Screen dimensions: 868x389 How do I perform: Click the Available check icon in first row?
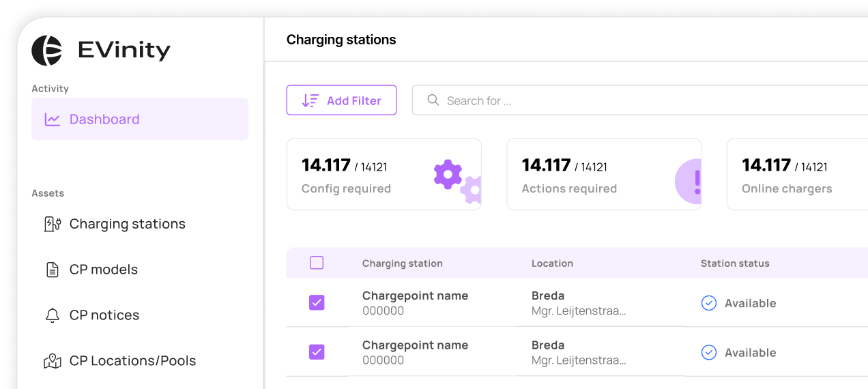[x=709, y=303]
